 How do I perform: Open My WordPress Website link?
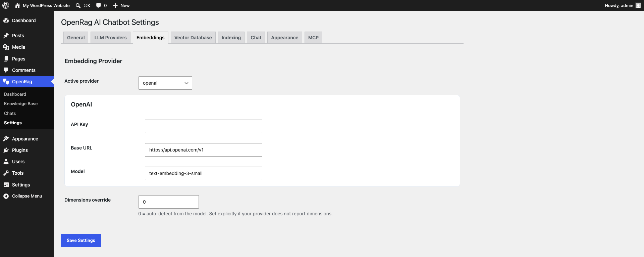tap(46, 5)
